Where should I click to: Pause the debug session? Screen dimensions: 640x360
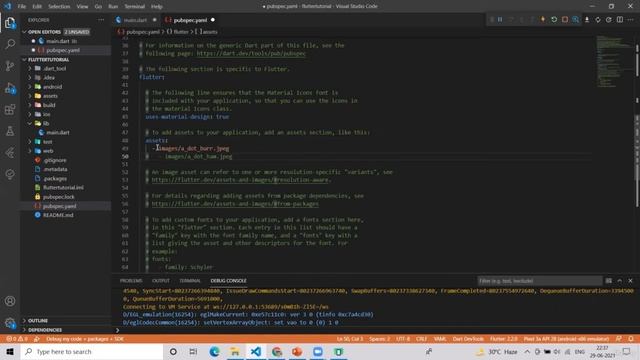click(500, 20)
